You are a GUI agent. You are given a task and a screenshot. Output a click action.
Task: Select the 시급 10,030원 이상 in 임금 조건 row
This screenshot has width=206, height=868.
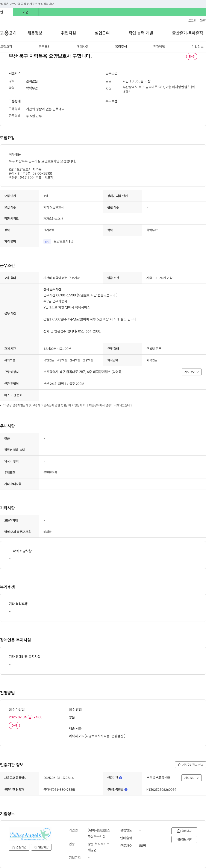[159, 278]
